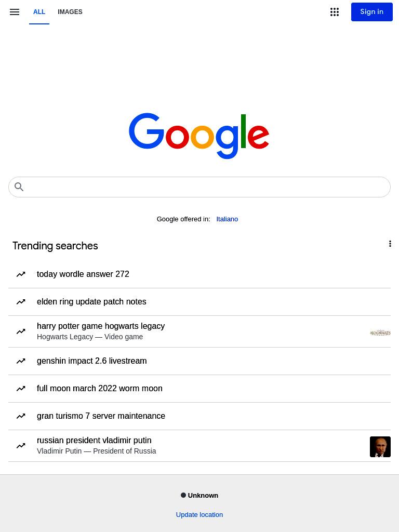Click trending arrow beside full moon march
399x532 pixels.
(21, 389)
